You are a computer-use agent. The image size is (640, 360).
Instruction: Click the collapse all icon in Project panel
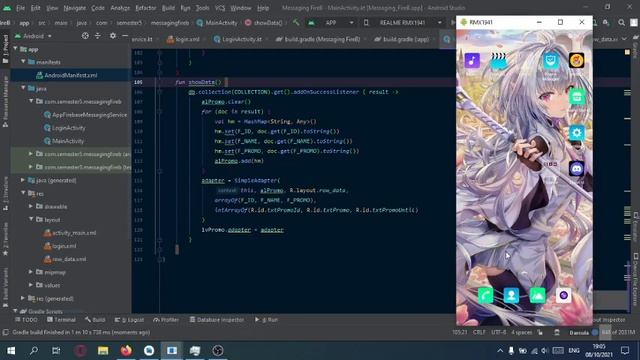pos(98,36)
